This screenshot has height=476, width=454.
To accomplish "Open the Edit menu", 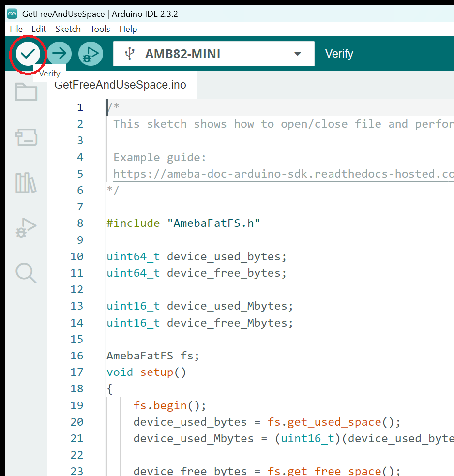I will point(39,29).
